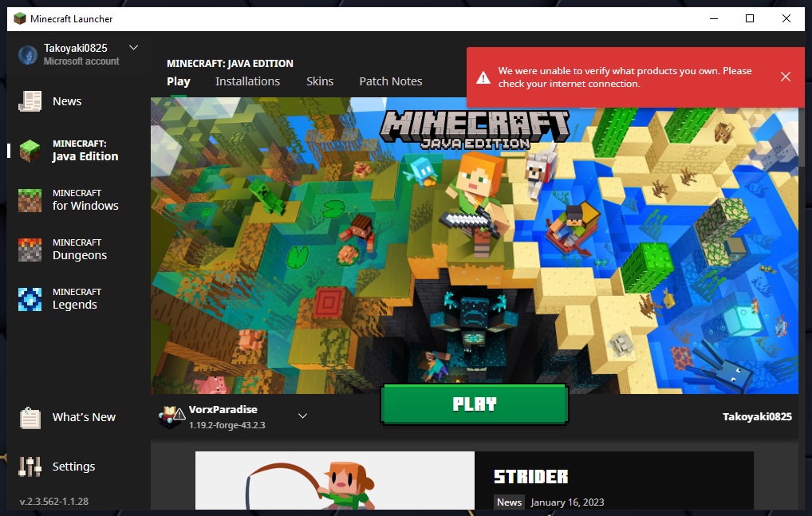Open What's New clipboard icon
Viewport: 812px width, 516px height.
(x=30, y=418)
